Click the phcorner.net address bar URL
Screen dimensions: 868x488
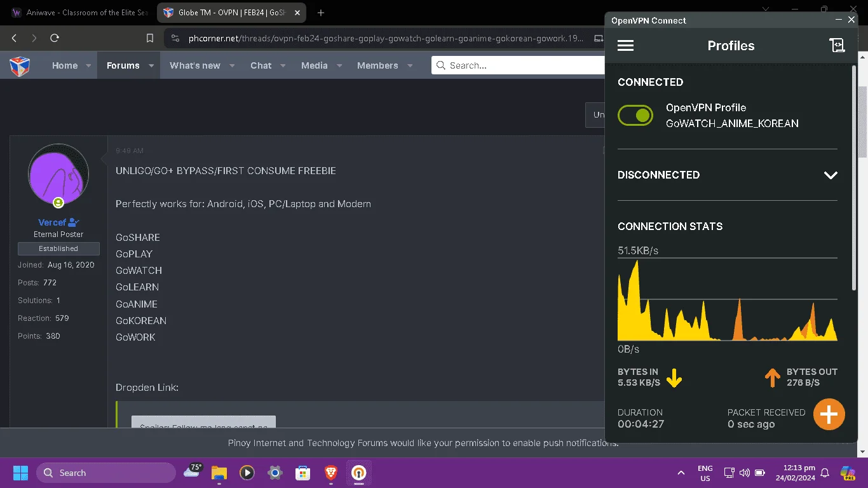pyautogui.click(x=386, y=38)
